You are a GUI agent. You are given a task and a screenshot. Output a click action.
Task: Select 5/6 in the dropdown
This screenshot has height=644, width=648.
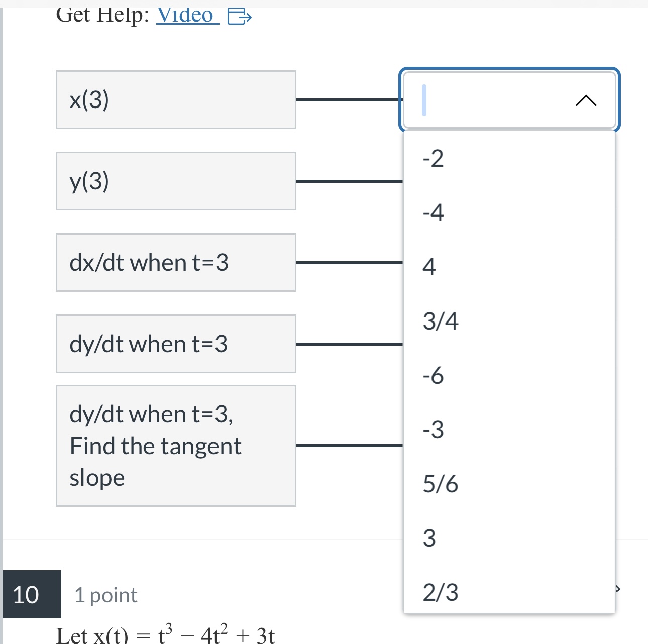coord(441,484)
